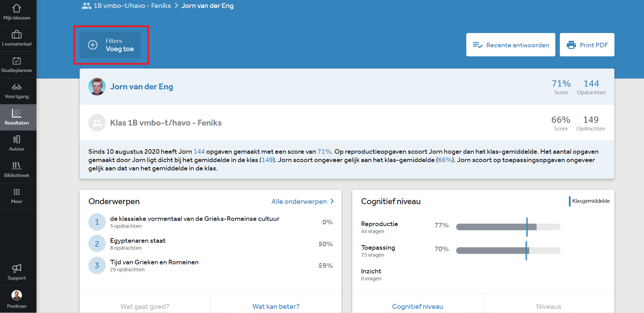
Task: Click numbered circle 1 in Onderwerpen
Action: pos(97,222)
